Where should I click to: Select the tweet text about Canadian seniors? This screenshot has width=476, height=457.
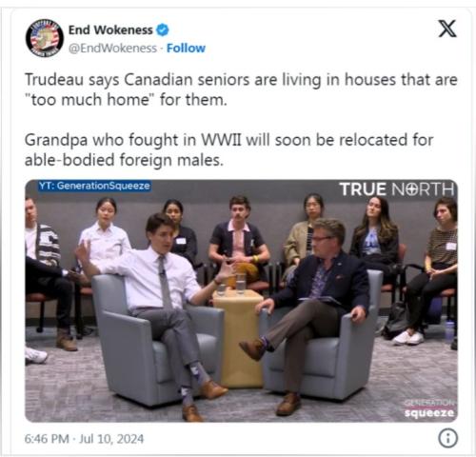tap(241, 89)
